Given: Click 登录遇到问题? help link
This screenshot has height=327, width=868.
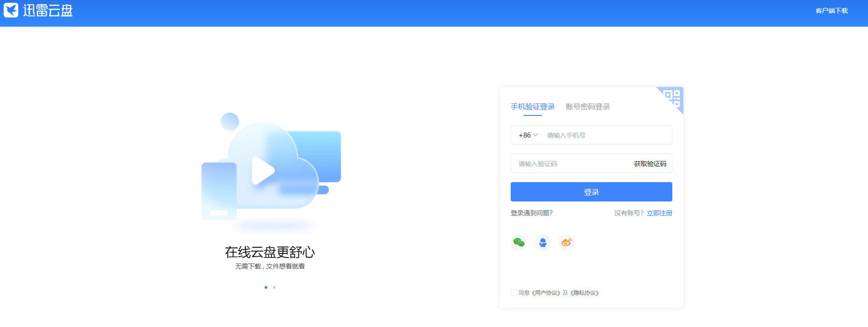Looking at the screenshot, I should point(531,213).
